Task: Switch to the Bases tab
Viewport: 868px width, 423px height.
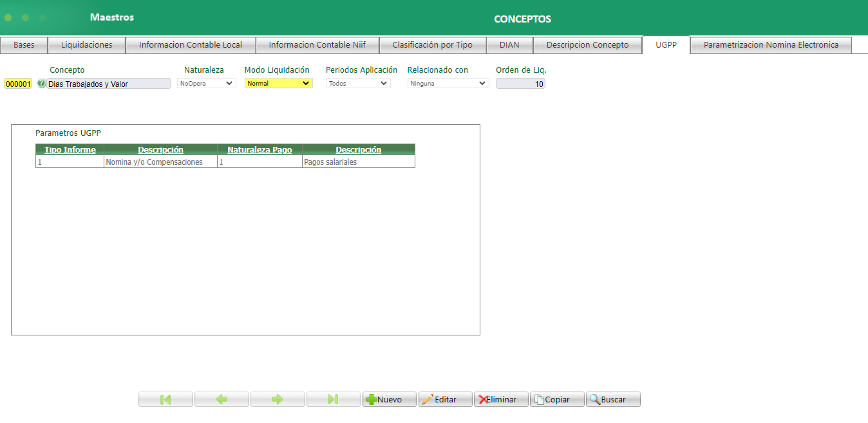Action: (24, 45)
